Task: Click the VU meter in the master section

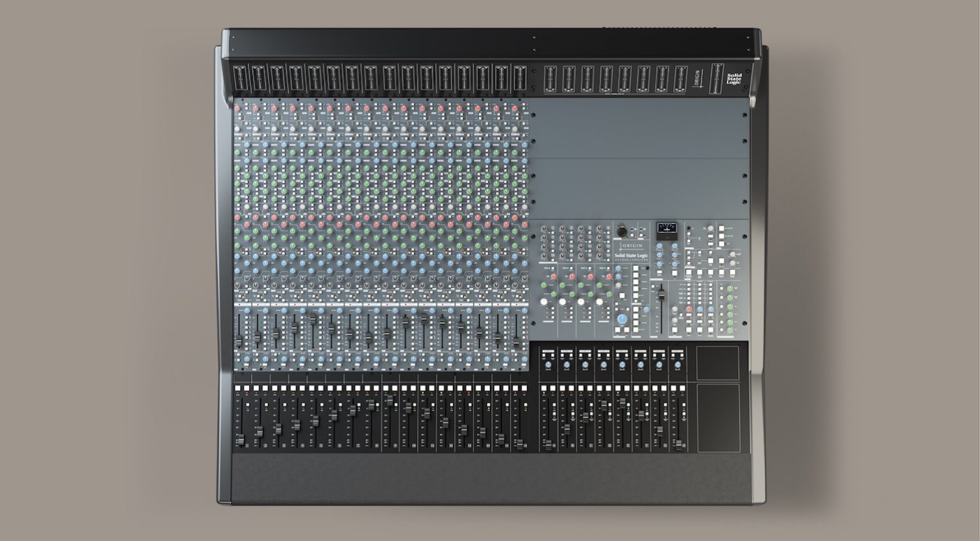Action: click(x=667, y=228)
